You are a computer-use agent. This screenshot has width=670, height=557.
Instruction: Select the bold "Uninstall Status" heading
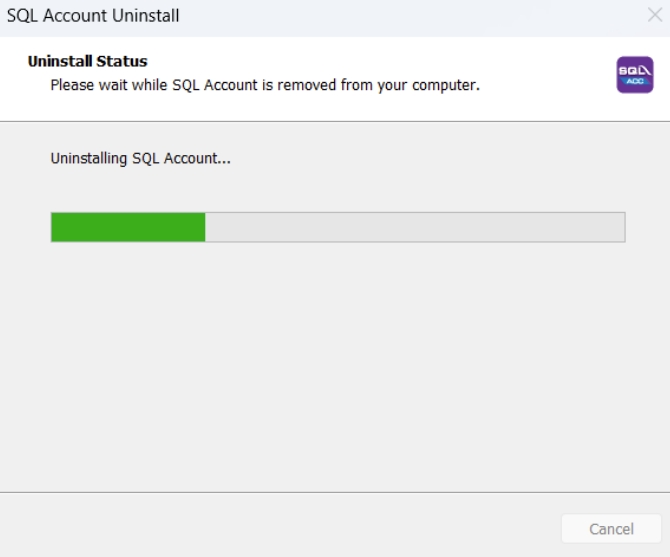(88, 62)
